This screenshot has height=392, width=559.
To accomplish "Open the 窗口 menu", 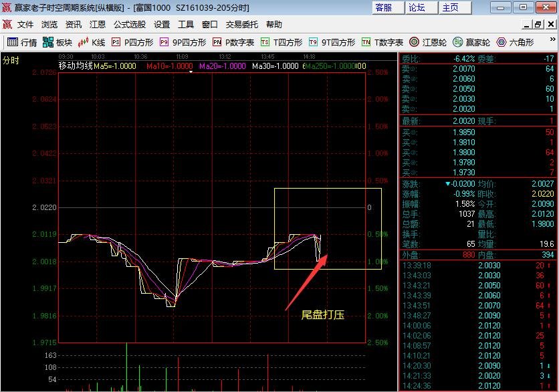I will click(210, 24).
